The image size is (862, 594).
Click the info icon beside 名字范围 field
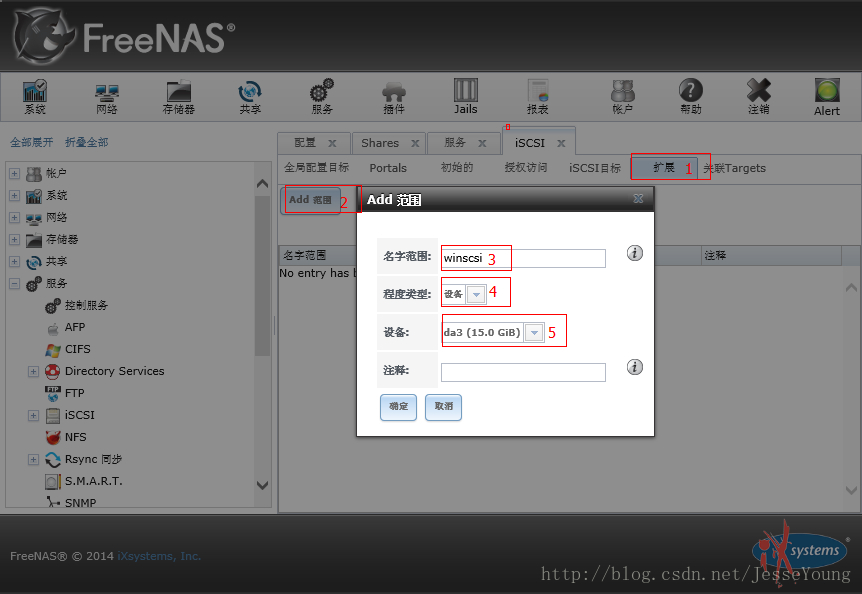pyautogui.click(x=634, y=253)
